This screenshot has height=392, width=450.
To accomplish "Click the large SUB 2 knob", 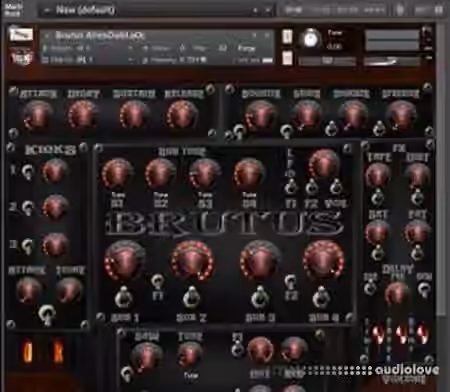I will [x=192, y=261].
